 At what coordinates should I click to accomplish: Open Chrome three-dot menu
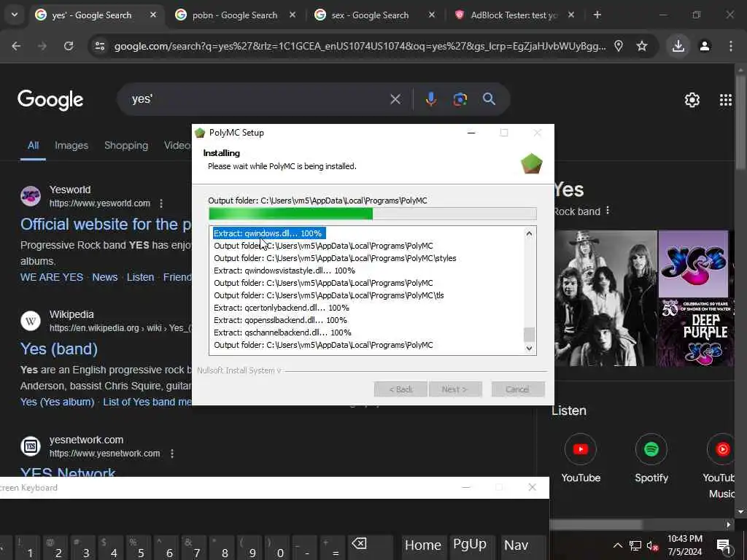(x=731, y=46)
